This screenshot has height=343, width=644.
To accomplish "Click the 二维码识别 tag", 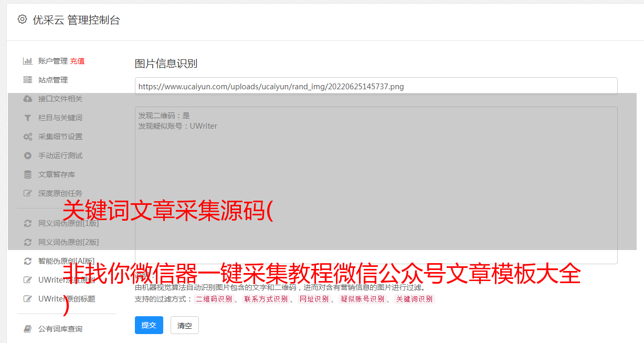I will pos(214,299).
